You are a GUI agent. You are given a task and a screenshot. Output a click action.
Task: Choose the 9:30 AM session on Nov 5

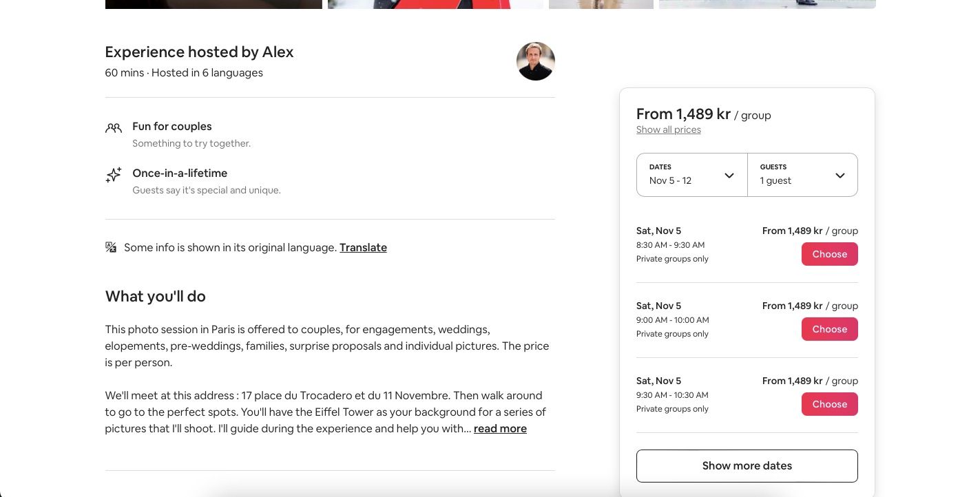[x=829, y=404]
